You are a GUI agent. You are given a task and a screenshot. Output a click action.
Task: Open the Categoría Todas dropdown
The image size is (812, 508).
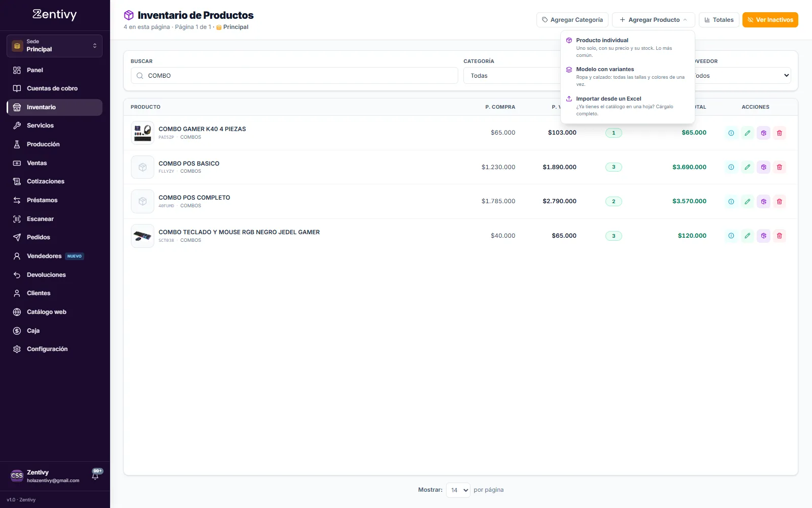coord(512,76)
